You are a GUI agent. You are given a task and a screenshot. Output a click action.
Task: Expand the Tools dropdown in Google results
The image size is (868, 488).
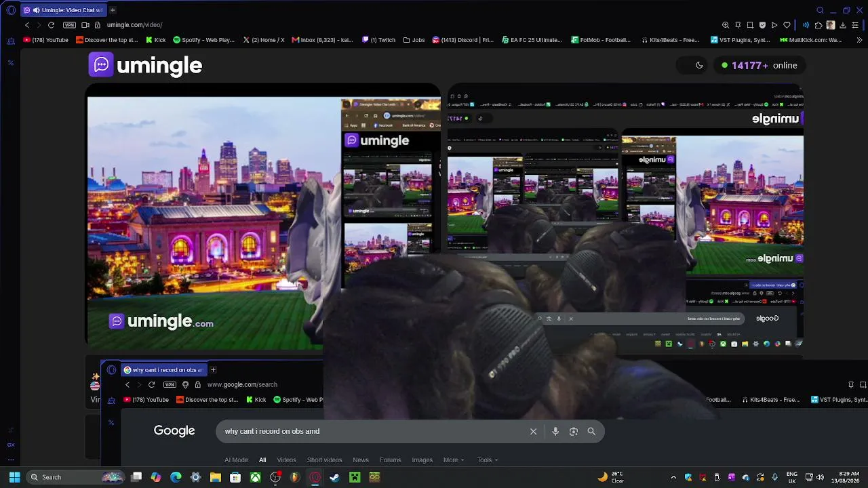coord(488,460)
